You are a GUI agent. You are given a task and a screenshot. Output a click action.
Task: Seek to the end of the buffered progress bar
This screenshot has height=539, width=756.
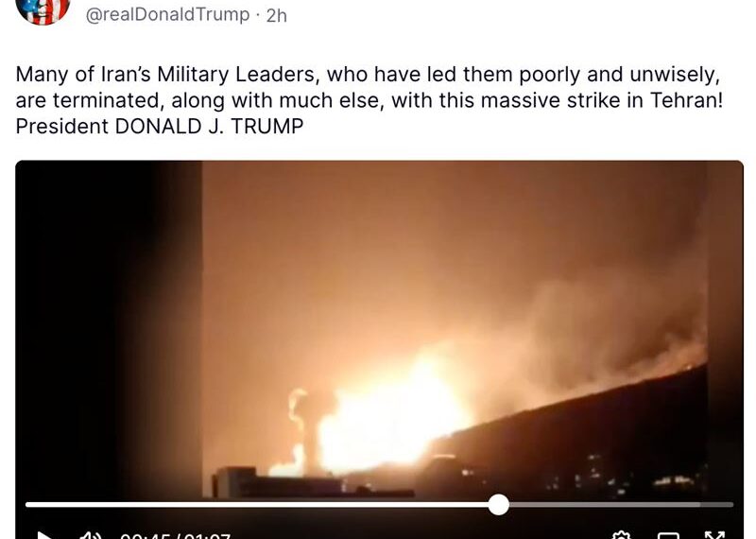click(x=699, y=504)
